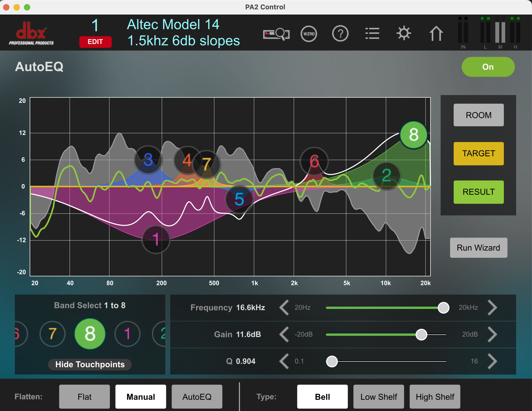Select band 2 touchpoint on graph
This screenshot has height=411, width=532.
click(x=387, y=176)
